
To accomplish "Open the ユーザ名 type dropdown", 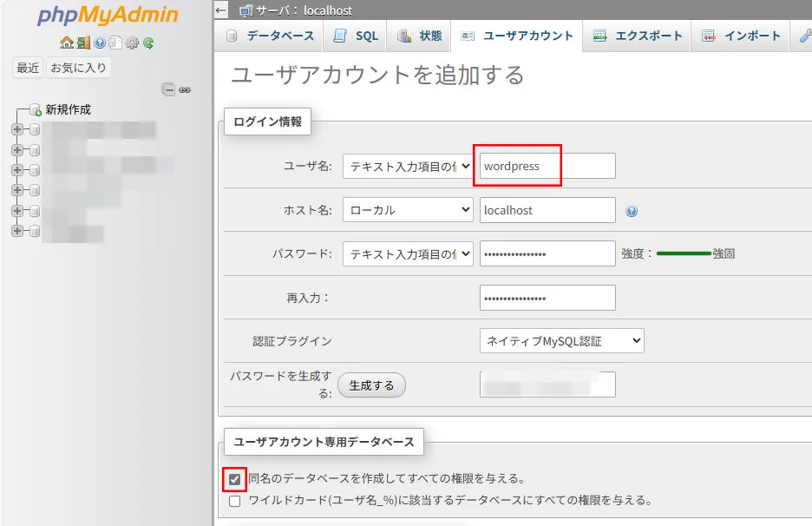I will (408, 167).
